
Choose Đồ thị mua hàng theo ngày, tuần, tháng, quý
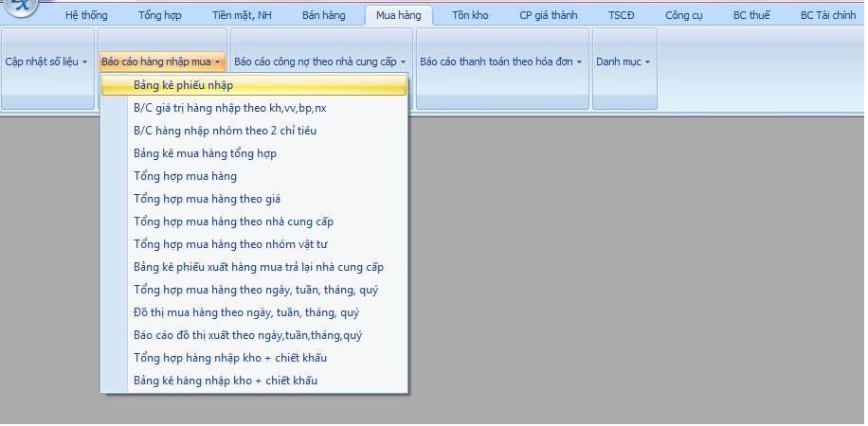click(x=245, y=312)
